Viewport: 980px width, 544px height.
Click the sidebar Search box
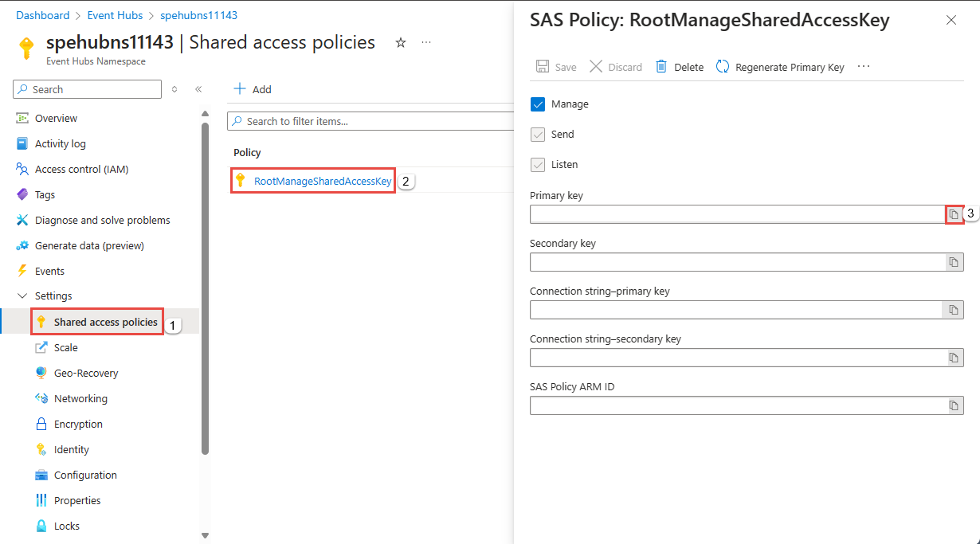tap(88, 89)
